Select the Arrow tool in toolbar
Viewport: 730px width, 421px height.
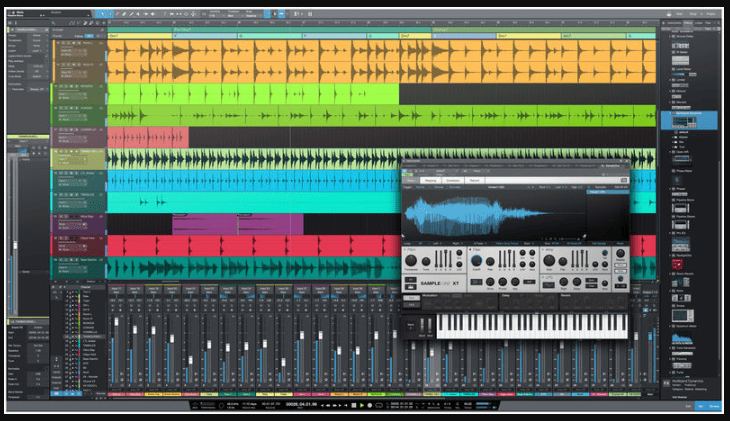(x=102, y=14)
